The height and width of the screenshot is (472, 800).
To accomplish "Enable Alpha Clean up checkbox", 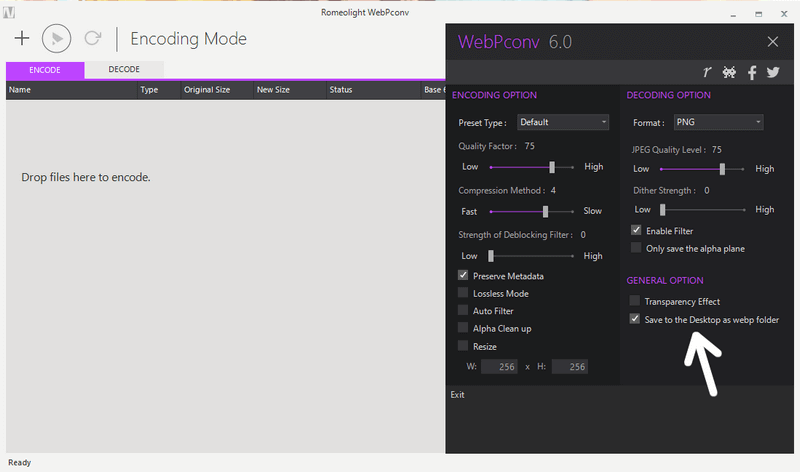I will coord(463,328).
